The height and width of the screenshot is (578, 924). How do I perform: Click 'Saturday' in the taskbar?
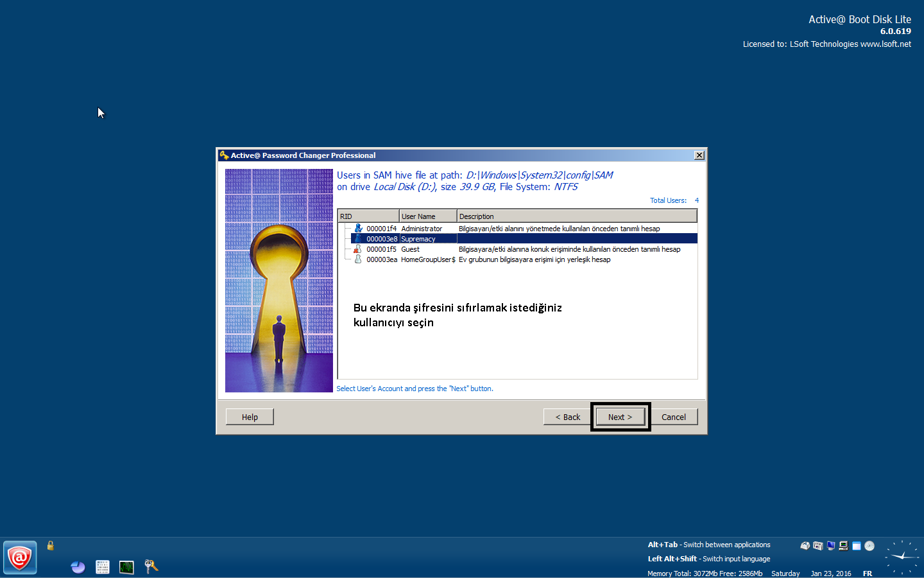(785, 574)
